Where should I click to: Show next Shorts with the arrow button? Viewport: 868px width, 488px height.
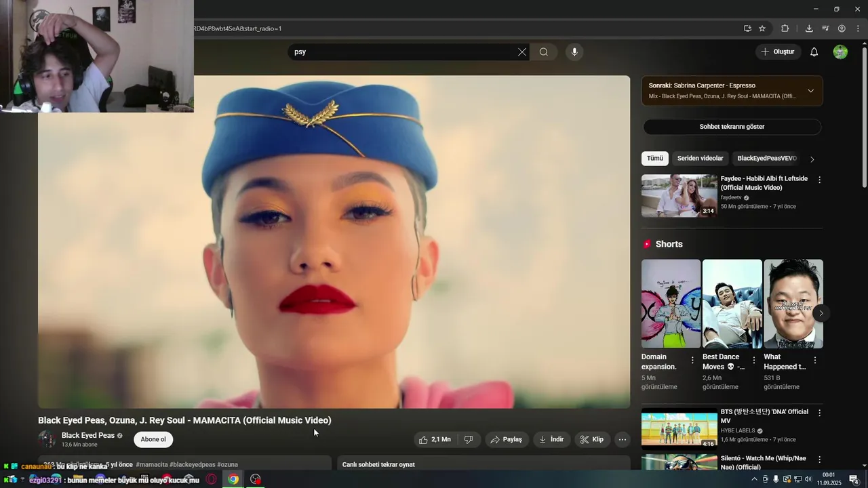821,313
